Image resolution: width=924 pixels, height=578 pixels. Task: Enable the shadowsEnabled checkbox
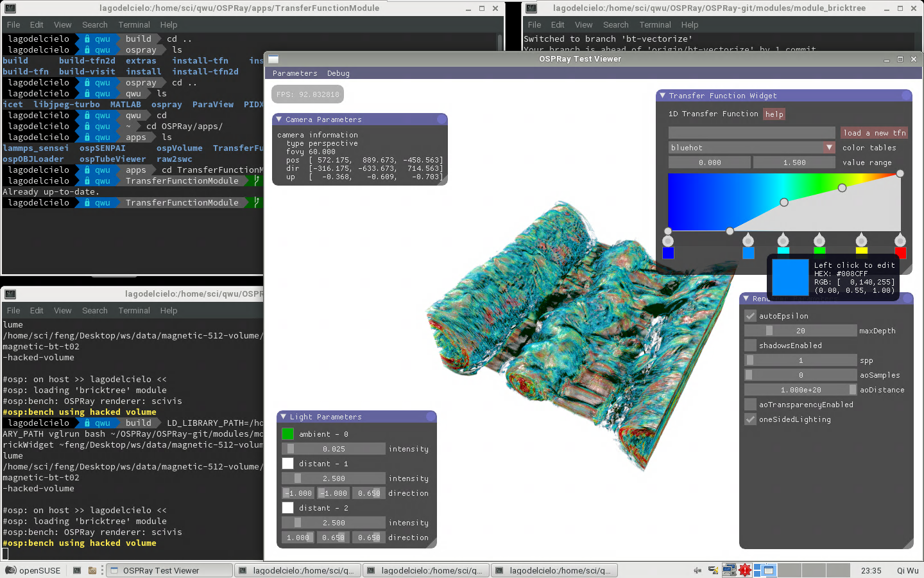(750, 346)
